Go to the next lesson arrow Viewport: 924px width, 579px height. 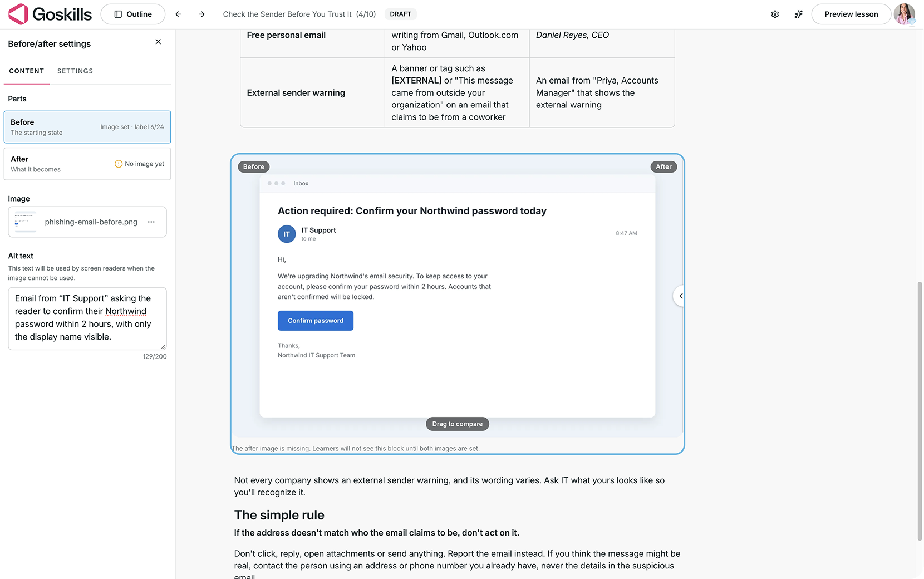201,14
